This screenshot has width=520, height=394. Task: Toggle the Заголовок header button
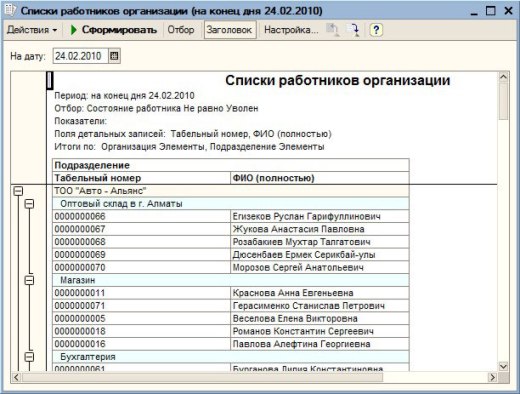pos(229,30)
